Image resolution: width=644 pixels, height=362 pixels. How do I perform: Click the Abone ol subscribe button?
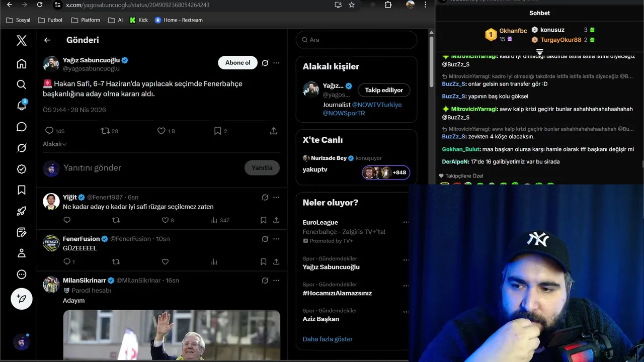coord(238,63)
